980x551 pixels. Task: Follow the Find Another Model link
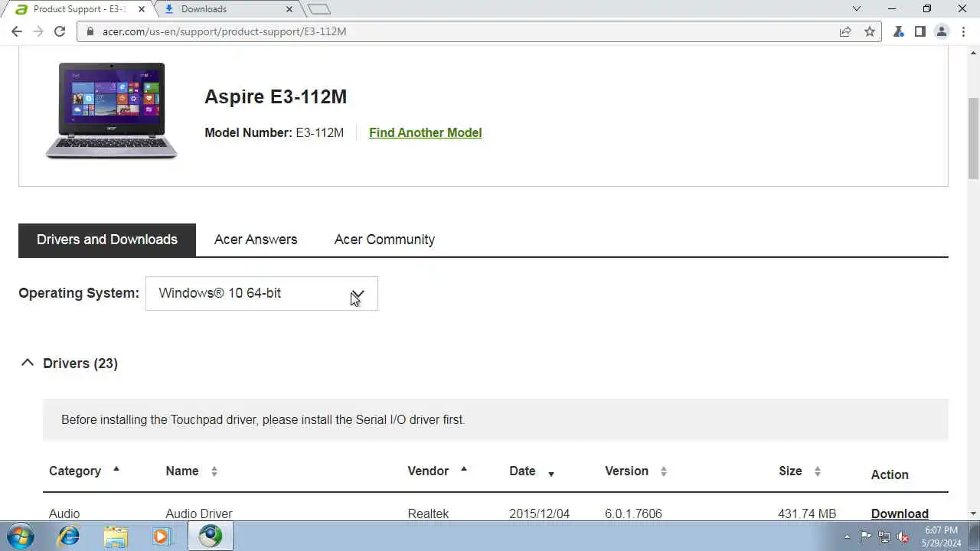(x=425, y=132)
